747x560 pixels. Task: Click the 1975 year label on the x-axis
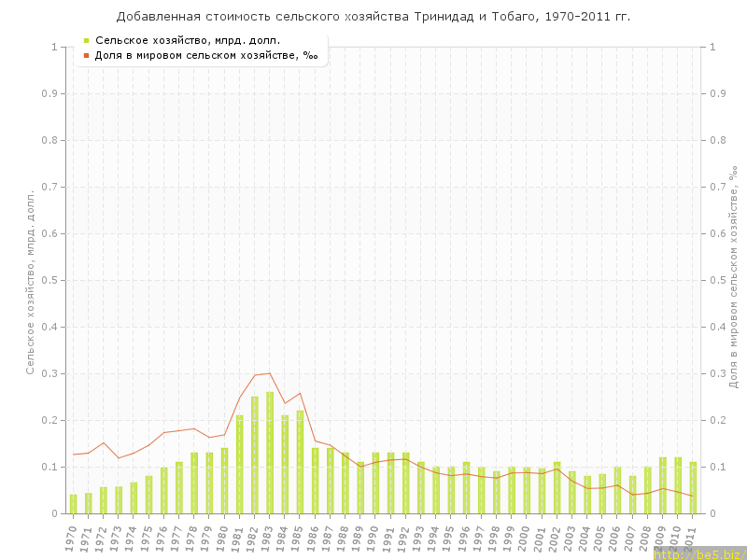coord(147,537)
